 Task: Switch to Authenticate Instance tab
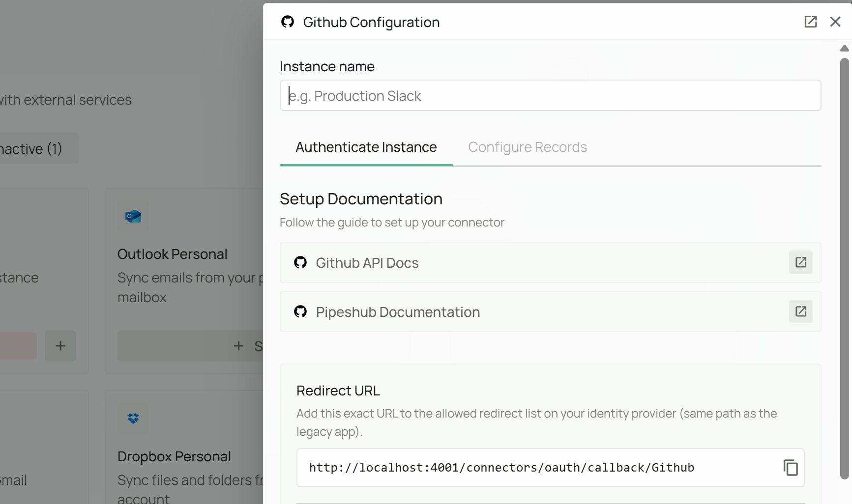[x=366, y=147]
